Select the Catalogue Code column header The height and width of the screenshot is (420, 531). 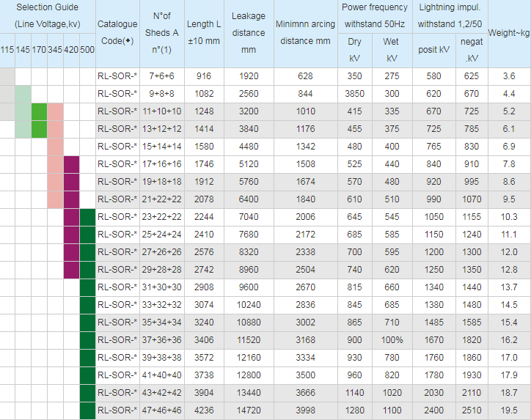117,34
